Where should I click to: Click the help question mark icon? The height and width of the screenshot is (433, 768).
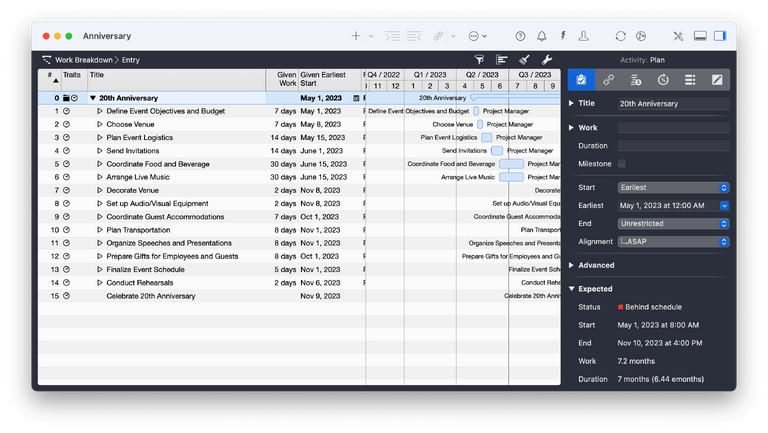click(520, 36)
